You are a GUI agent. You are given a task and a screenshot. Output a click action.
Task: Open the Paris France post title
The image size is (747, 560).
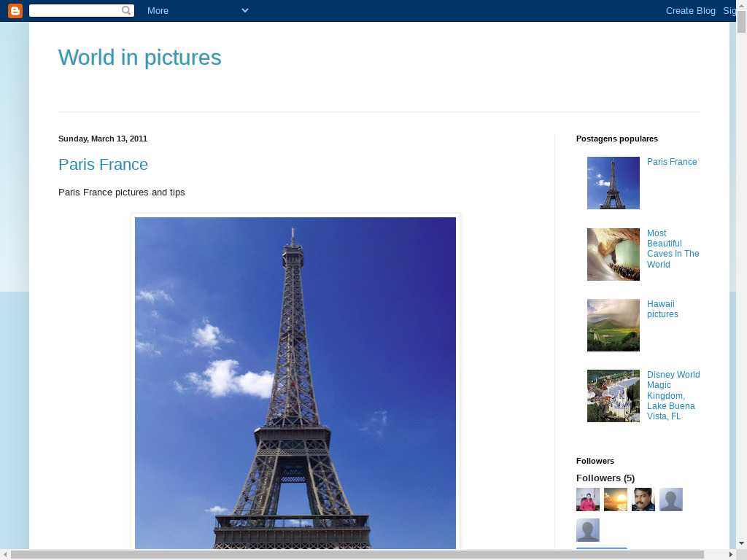(103, 164)
